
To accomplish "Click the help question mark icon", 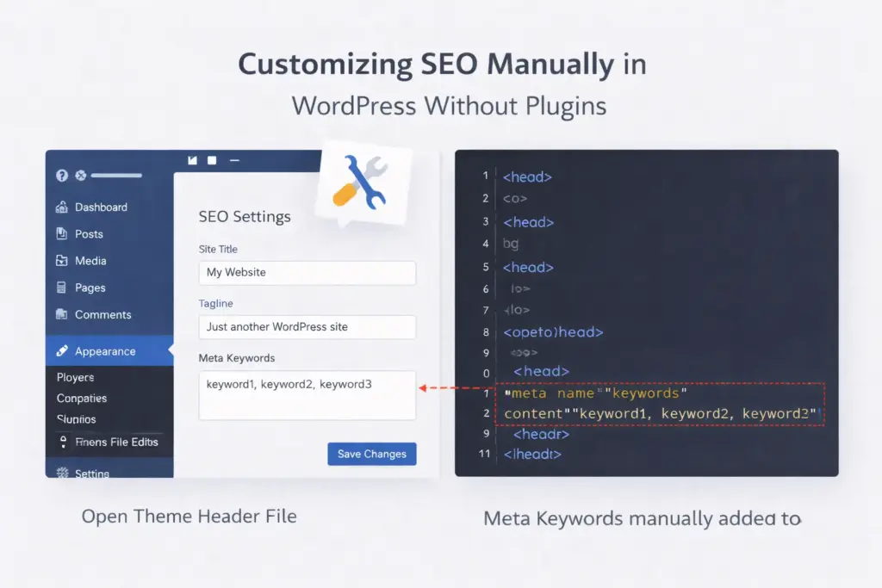I will [60, 176].
